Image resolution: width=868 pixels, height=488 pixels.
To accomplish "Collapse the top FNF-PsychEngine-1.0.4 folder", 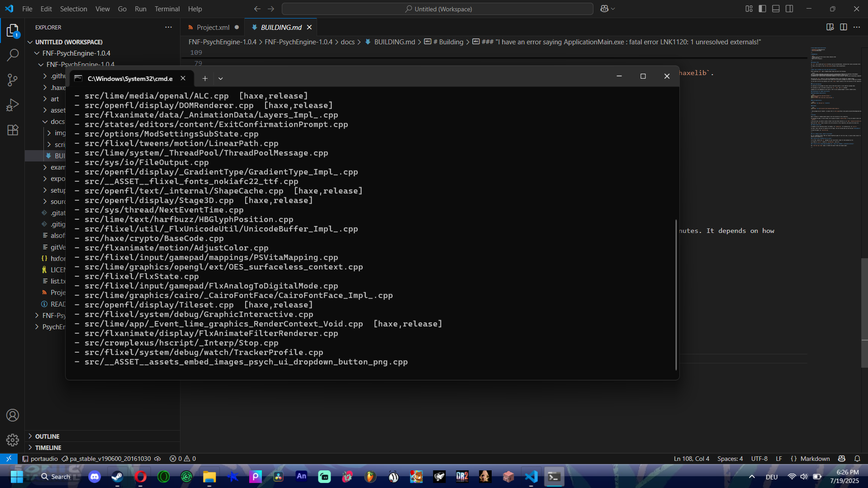I will tap(37, 53).
